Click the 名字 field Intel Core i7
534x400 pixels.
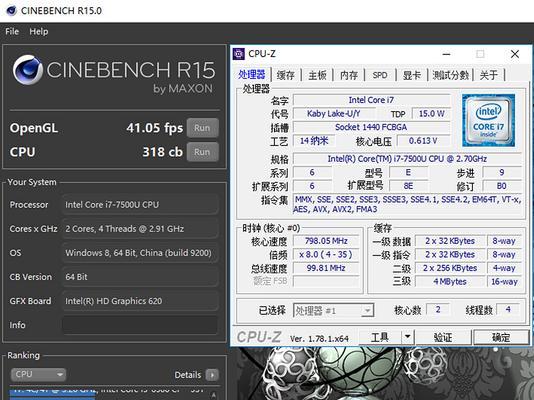point(372,100)
